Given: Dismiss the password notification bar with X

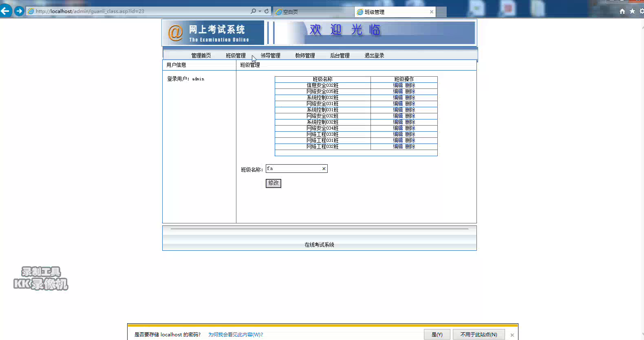Looking at the screenshot, I should pyautogui.click(x=512, y=335).
